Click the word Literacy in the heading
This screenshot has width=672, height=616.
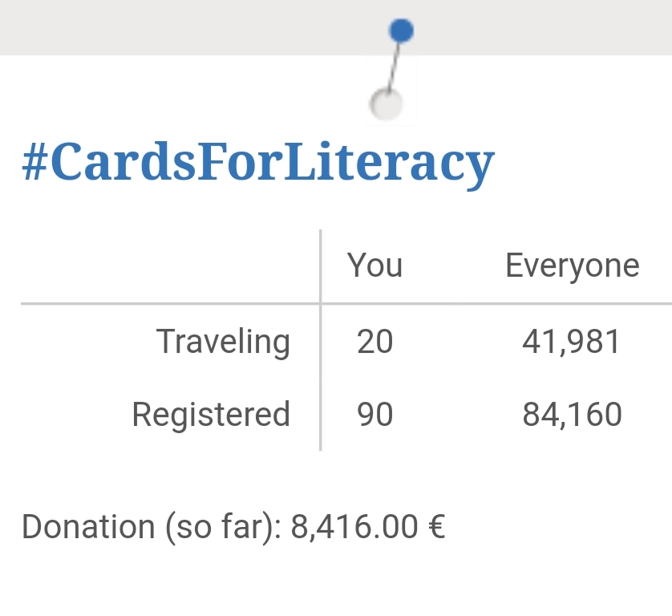(390, 164)
